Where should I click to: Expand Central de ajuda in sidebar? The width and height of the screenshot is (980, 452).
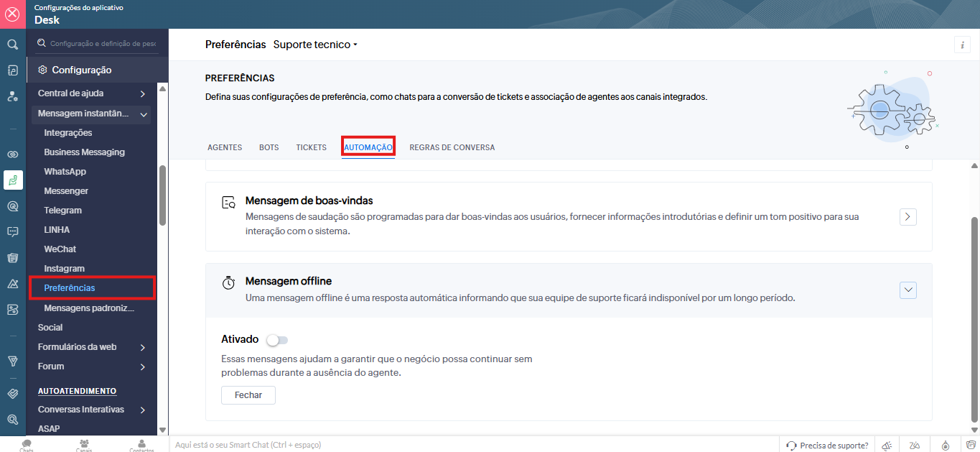[142, 93]
